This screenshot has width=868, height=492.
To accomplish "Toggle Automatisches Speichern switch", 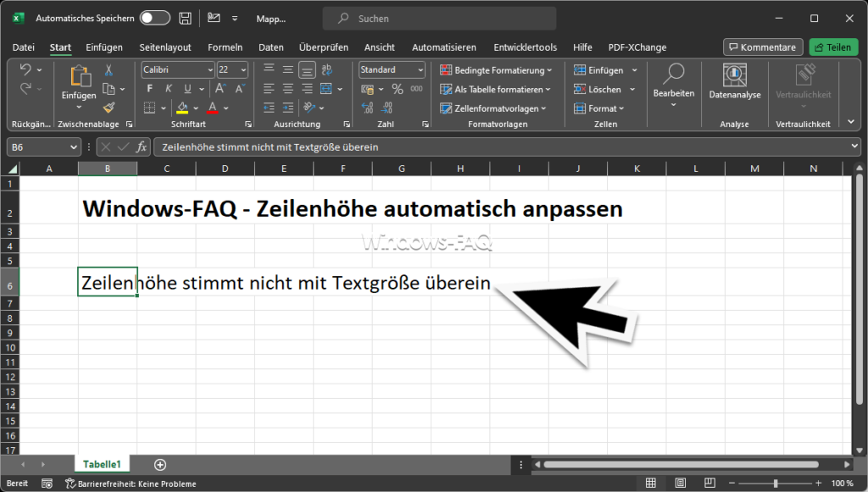I will pos(154,19).
